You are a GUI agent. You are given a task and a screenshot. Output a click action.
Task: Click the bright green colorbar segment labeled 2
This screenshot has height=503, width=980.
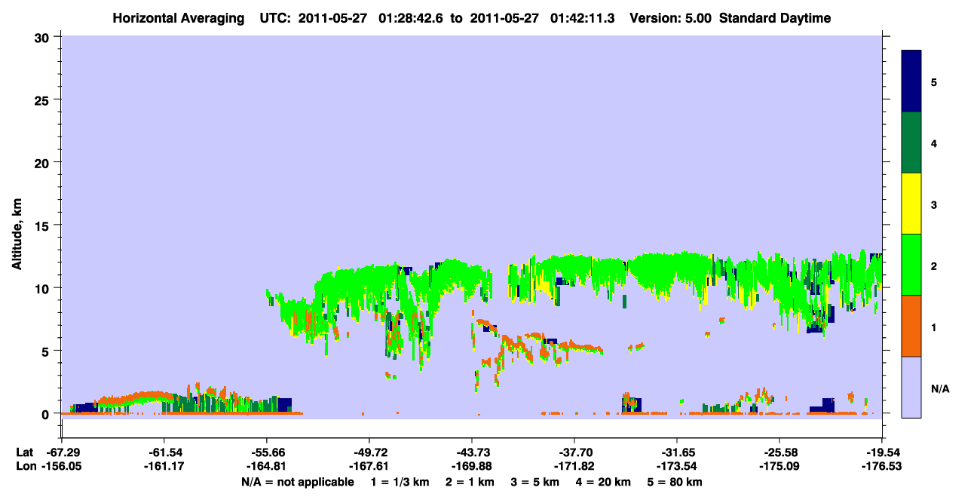911,265
